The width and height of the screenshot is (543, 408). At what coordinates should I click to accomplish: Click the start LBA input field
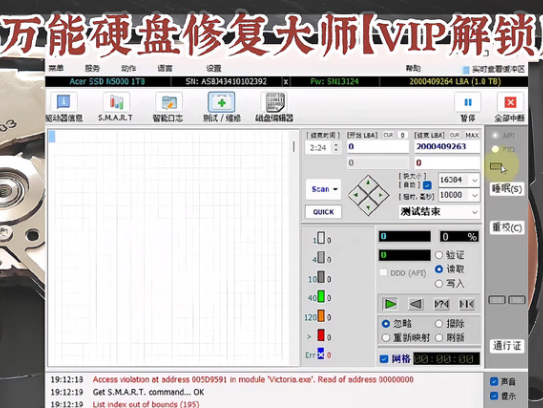point(378,147)
